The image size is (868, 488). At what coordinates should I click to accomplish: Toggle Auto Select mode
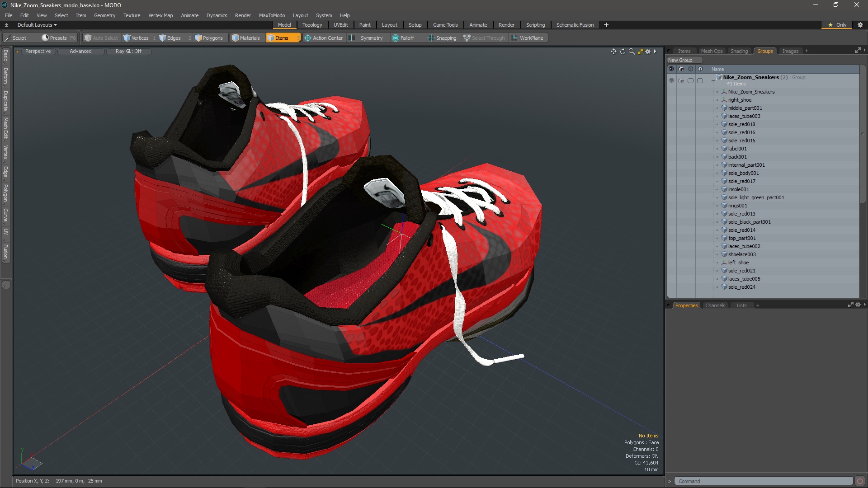point(101,38)
